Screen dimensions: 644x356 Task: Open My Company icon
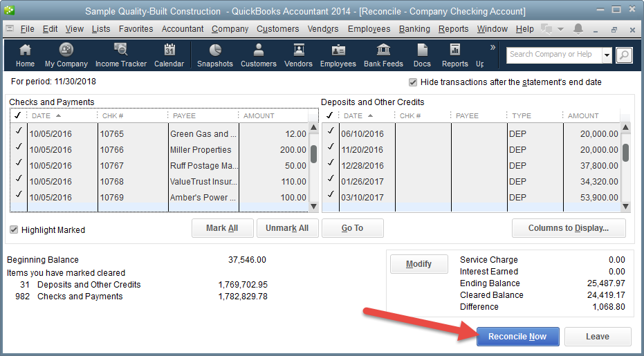click(x=66, y=55)
